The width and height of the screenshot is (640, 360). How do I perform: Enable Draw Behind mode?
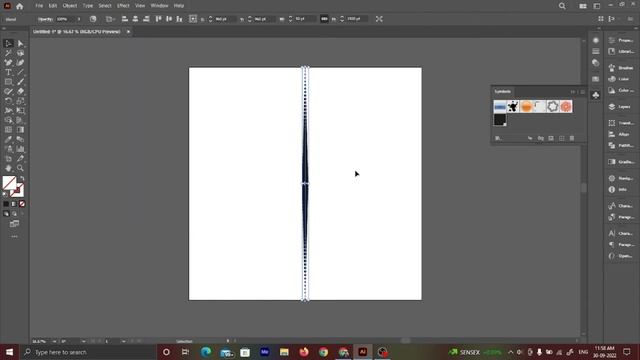click(14, 213)
